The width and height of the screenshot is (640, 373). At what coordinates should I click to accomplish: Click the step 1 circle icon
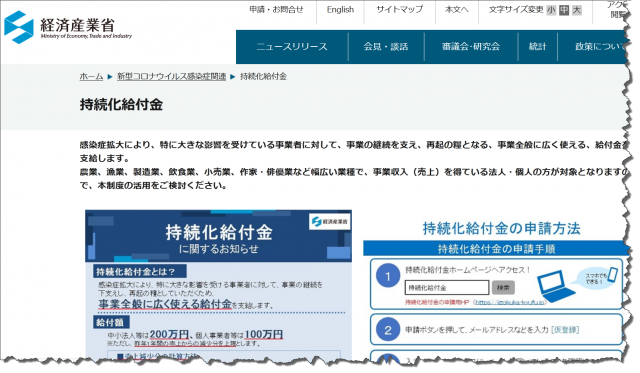tap(388, 276)
